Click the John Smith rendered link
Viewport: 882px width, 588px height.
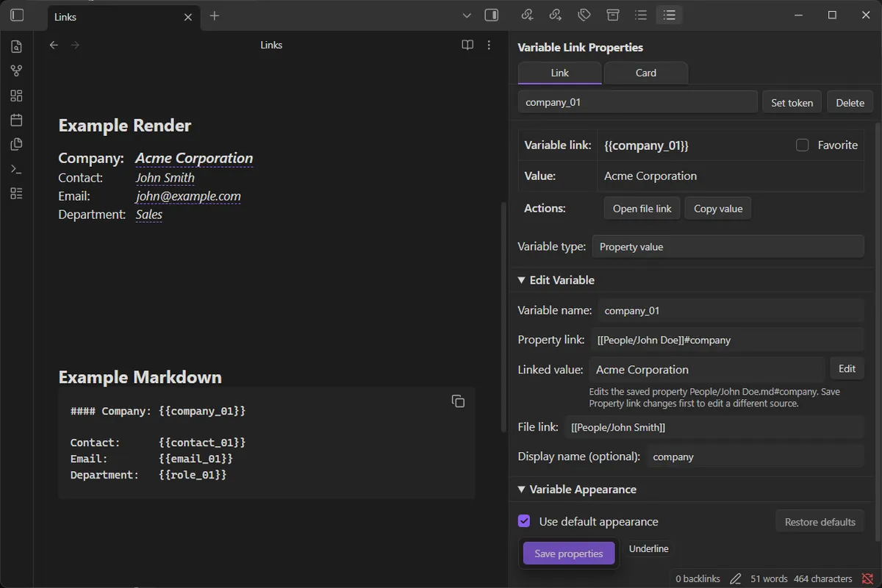point(165,177)
